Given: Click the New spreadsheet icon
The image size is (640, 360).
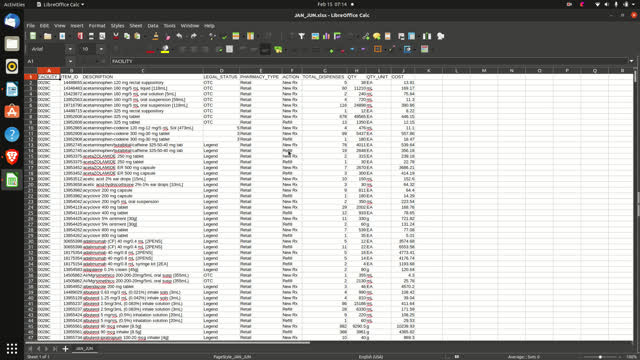Looking at the screenshot, I should click(33, 36).
